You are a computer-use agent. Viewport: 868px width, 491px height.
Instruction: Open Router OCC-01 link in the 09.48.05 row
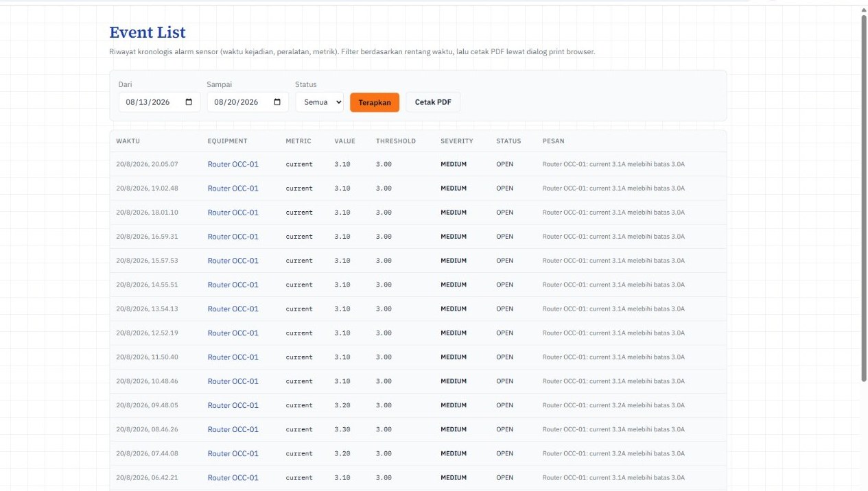coord(233,405)
